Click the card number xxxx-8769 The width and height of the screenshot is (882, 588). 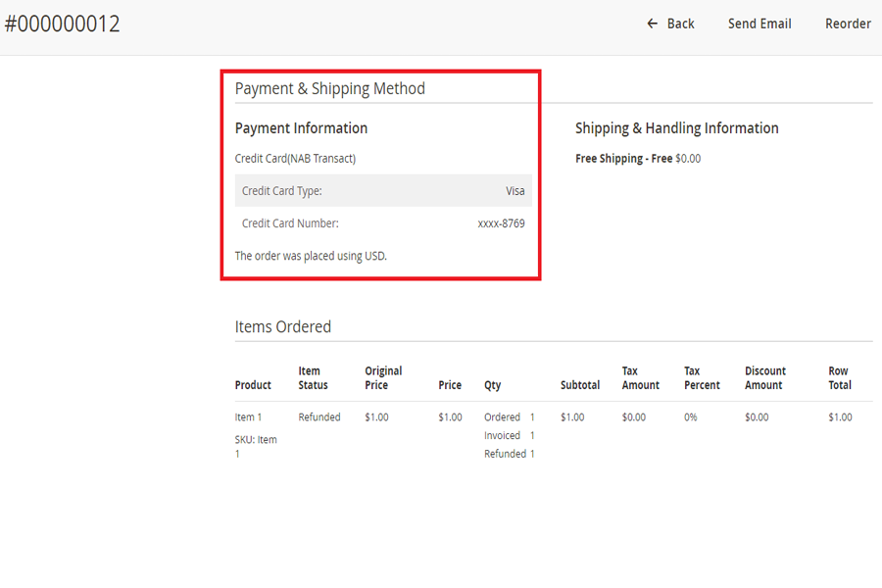tap(501, 223)
